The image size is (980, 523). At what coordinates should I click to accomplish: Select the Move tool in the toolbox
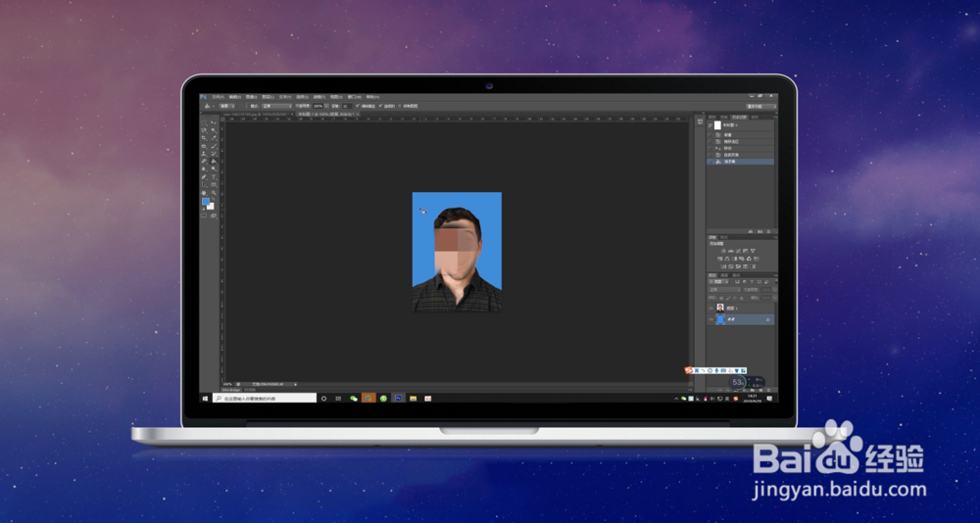(x=213, y=122)
